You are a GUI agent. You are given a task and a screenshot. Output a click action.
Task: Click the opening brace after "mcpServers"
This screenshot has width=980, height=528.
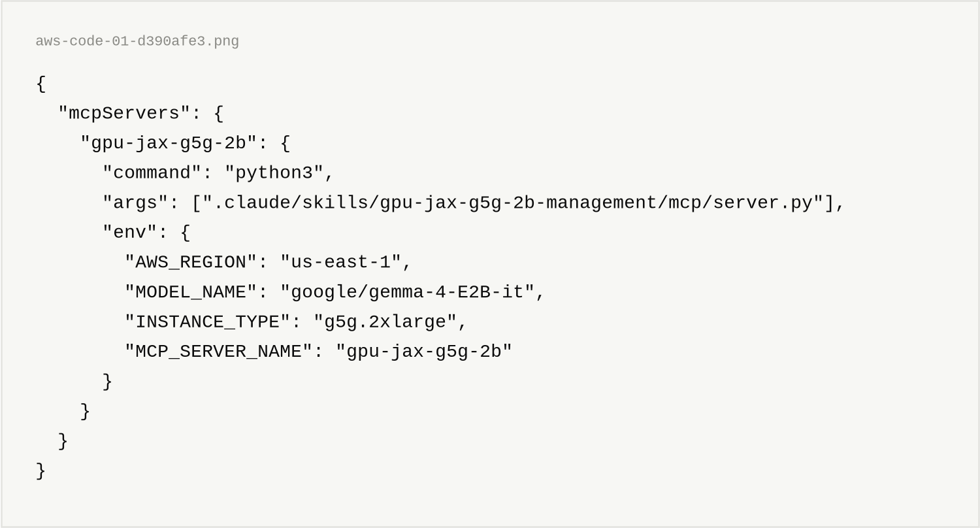[219, 113]
